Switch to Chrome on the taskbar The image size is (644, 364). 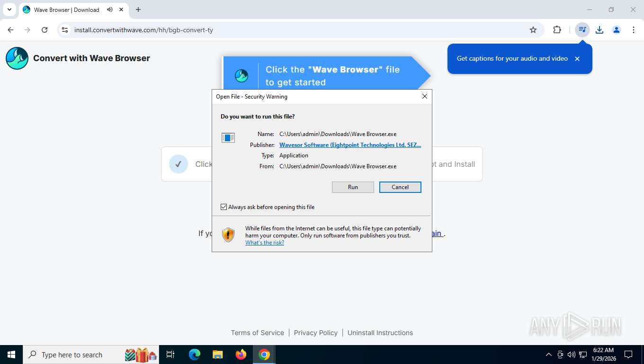coord(264,355)
